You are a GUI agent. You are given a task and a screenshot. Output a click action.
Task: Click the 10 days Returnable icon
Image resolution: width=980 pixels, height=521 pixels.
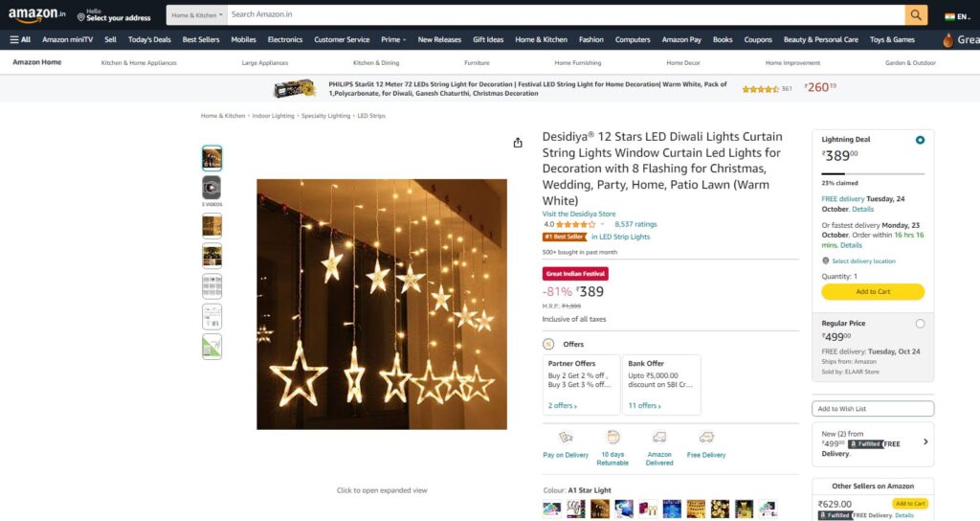tap(613, 437)
